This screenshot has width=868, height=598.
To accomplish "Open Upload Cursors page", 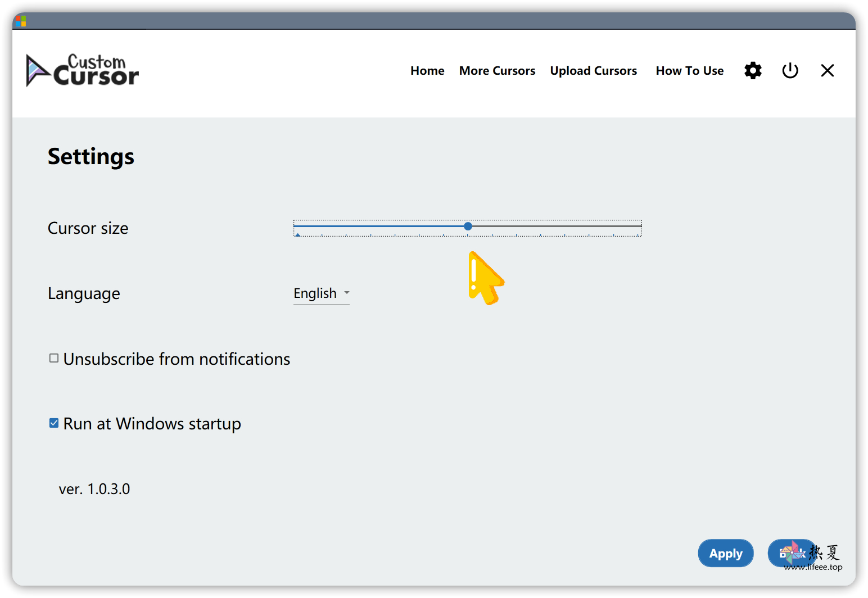I will 594,71.
